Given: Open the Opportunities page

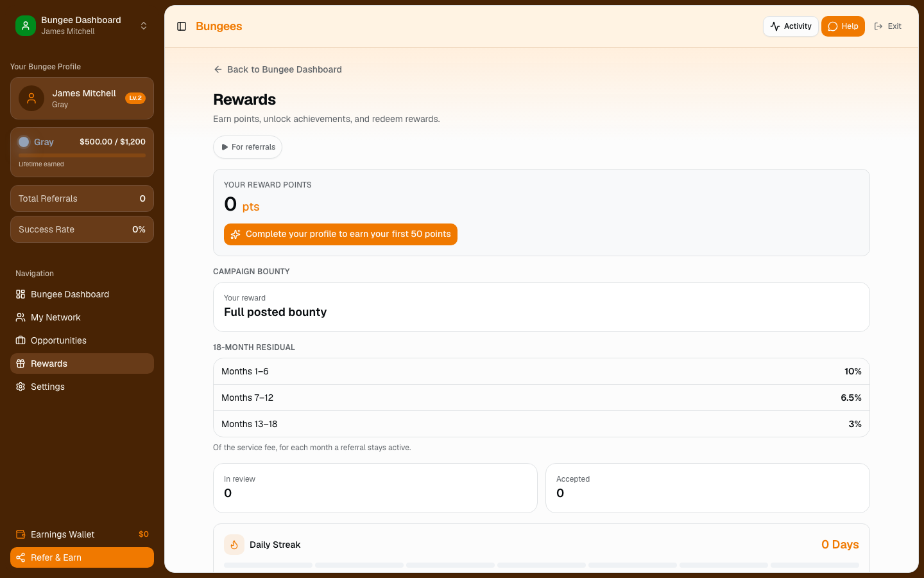Looking at the screenshot, I should 82,340.
